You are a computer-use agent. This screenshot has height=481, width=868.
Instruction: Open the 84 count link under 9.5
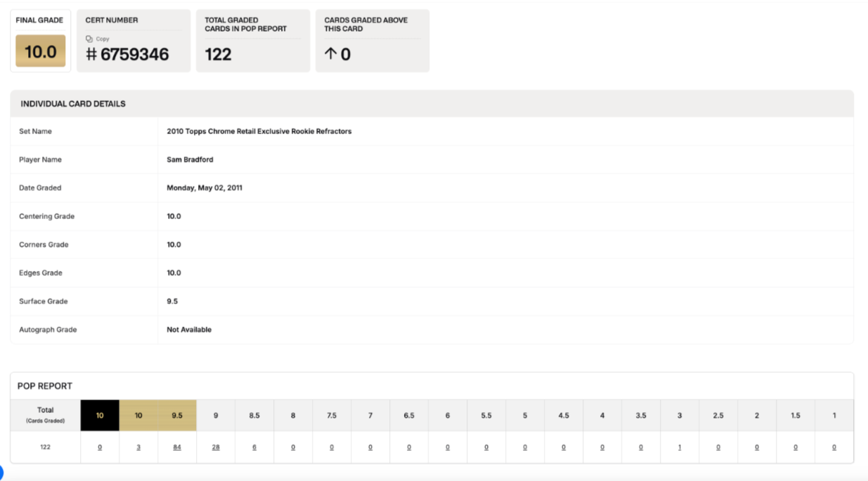coord(177,447)
